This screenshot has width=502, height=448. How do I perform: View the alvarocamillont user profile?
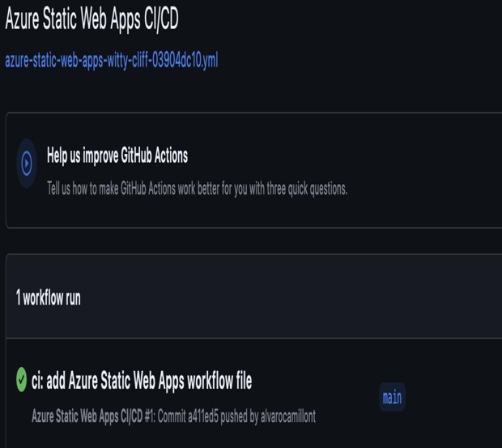coord(288,416)
